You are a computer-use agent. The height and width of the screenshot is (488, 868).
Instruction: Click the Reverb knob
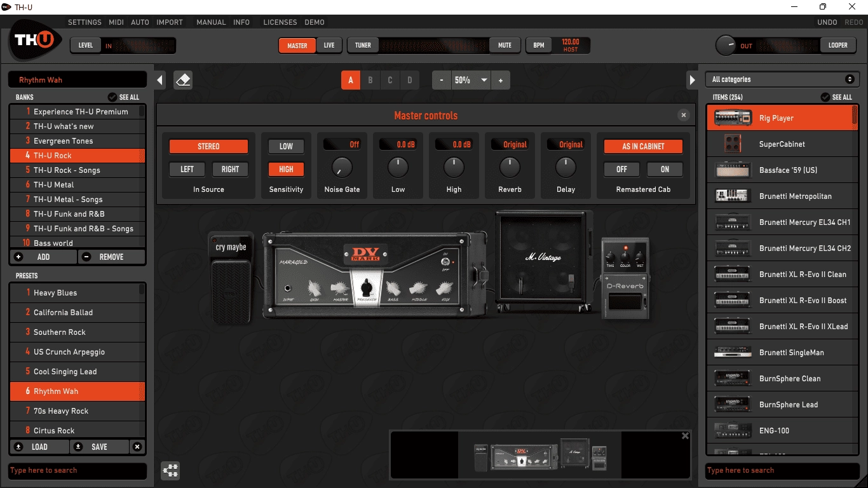point(510,168)
